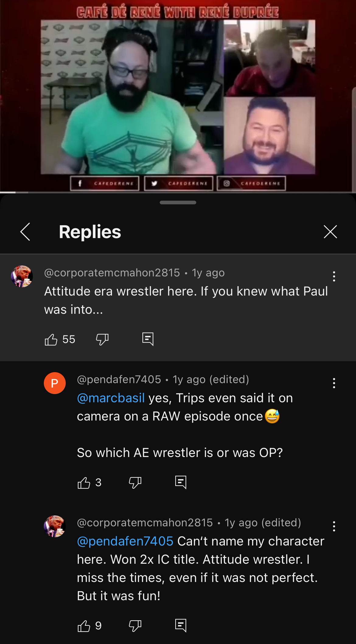Go back using the Replies back arrow
This screenshot has height=644, width=356.
click(25, 232)
